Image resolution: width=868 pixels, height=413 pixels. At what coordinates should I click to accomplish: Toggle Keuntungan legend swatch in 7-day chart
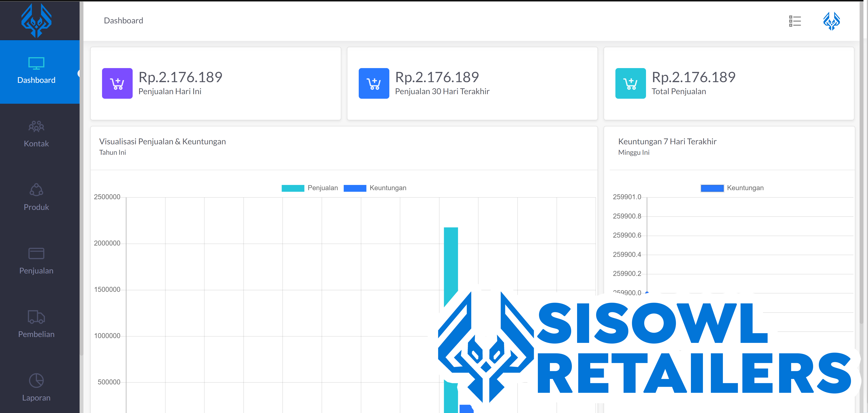click(x=712, y=188)
